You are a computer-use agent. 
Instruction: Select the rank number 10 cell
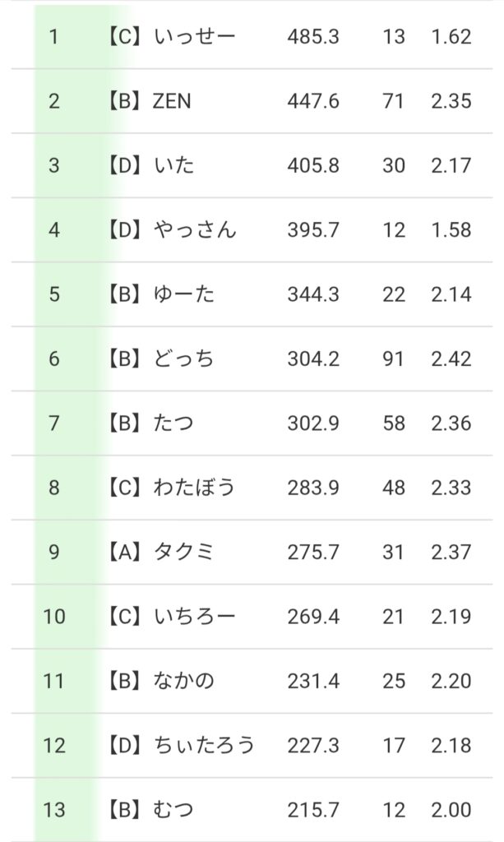tap(54, 616)
